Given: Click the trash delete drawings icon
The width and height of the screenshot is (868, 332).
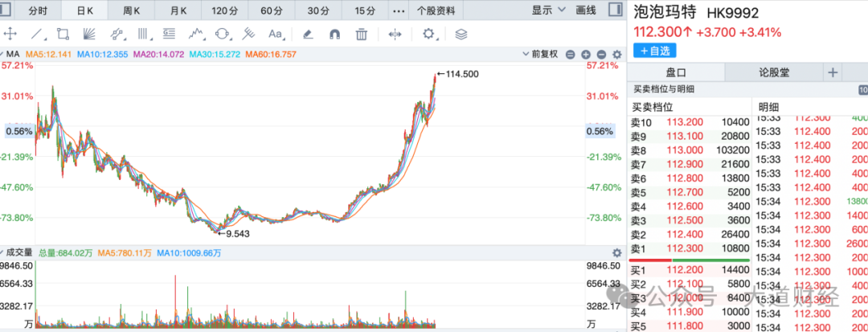Looking at the screenshot, I should 362,34.
